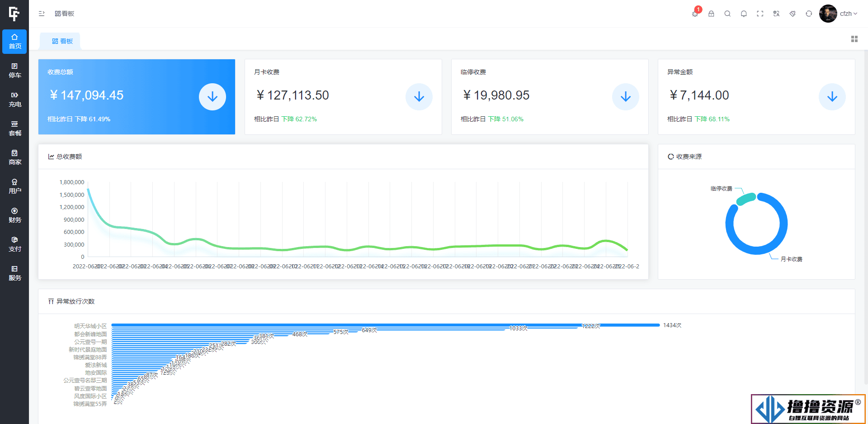Click the down arrow on 月卡收费 card
This screenshot has width=868, height=424.
coord(419,97)
